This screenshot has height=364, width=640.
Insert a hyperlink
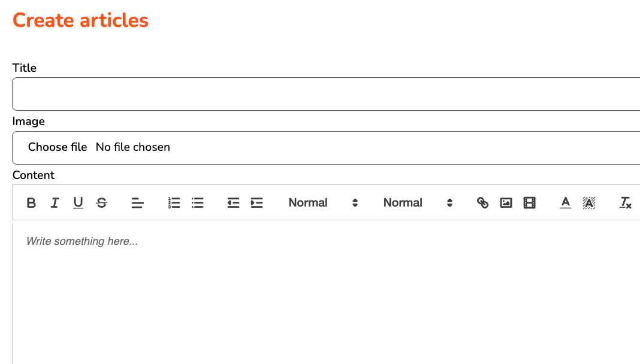[x=482, y=202]
